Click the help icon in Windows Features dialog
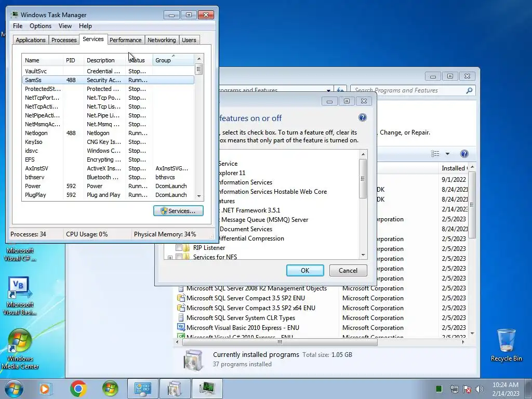Screen dimensions: 532x399 coord(362,118)
